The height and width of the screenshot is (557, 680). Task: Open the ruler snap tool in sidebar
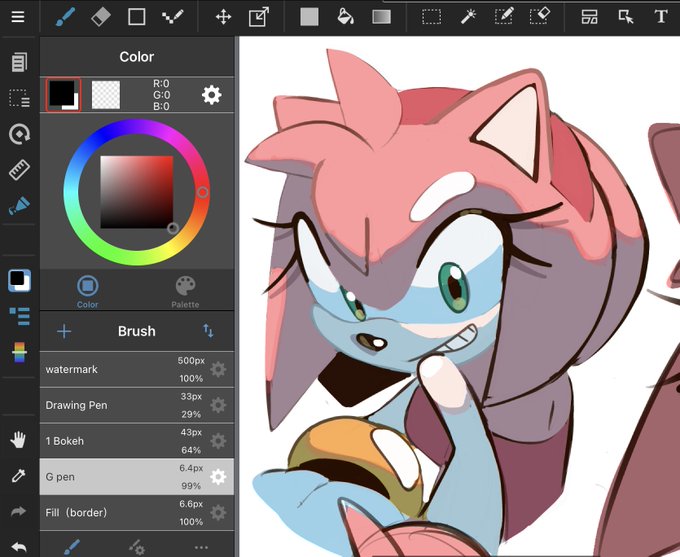pos(19,170)
